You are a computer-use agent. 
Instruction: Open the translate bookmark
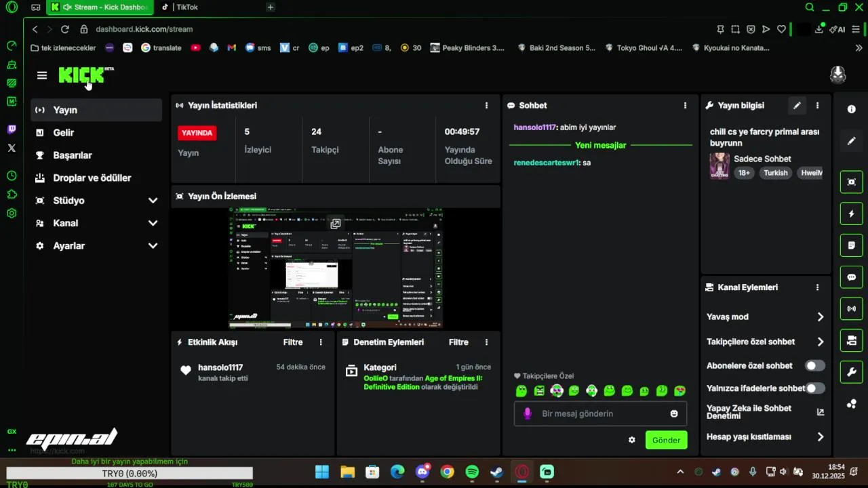(161, 48)
